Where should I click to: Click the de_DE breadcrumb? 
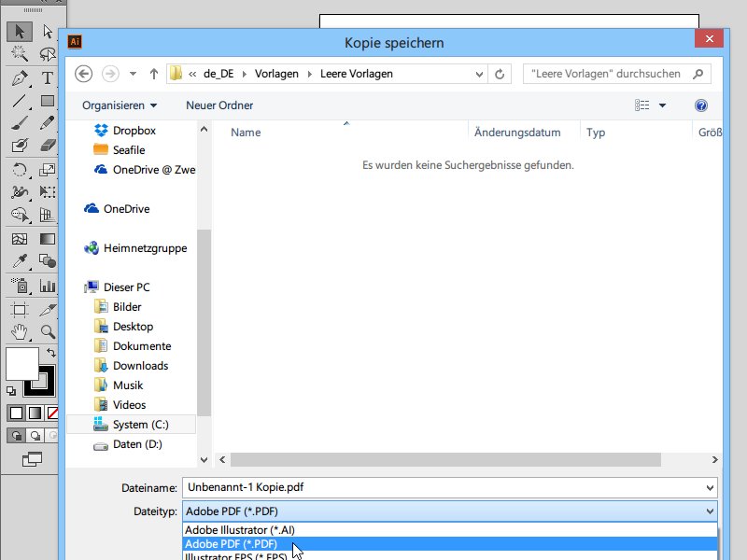pyautogui.click(x=218, y=74)
